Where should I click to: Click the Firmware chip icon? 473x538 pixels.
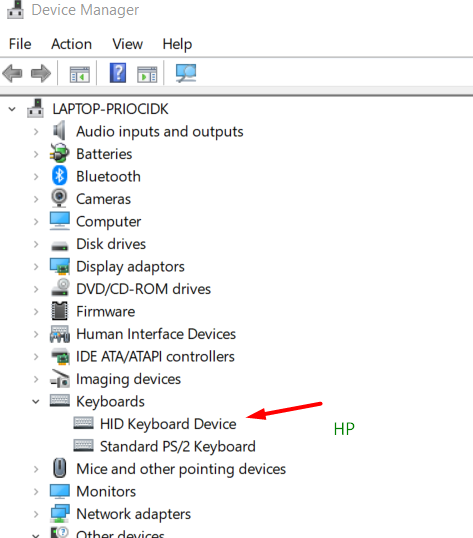pyautogui.click(x=59, y=311)
